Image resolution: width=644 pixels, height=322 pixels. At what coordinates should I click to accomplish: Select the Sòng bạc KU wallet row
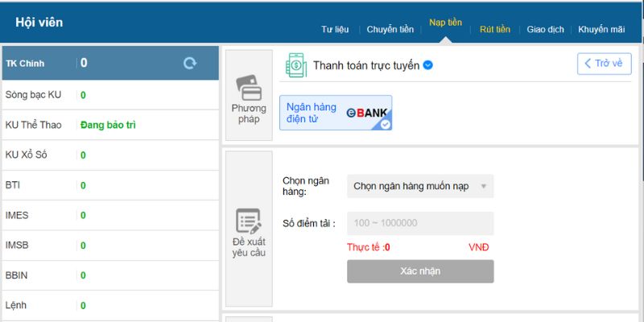109,95
